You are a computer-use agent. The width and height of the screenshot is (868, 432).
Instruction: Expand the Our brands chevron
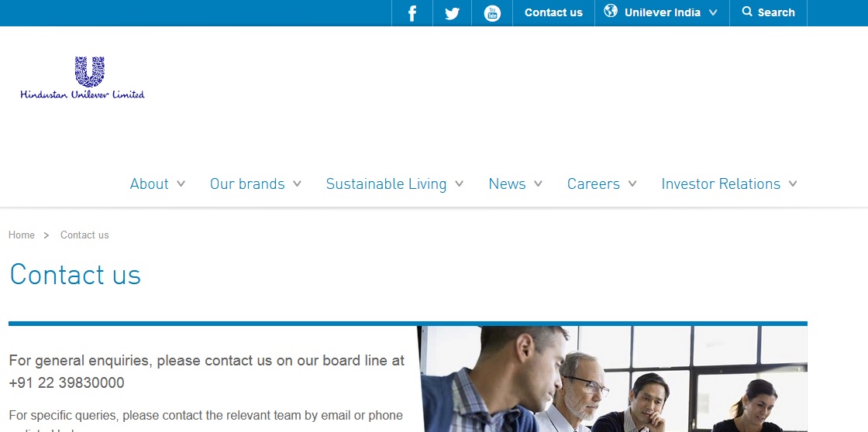pyautogui.click(x=298, y=183)
